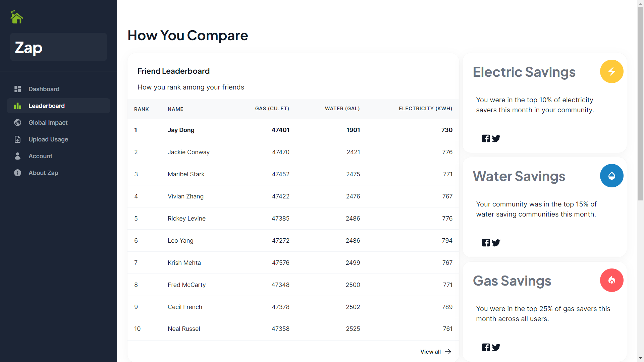This screenshot has width=644, height=362.
Task: Click the red flame icon
Action: coord(611,280)
